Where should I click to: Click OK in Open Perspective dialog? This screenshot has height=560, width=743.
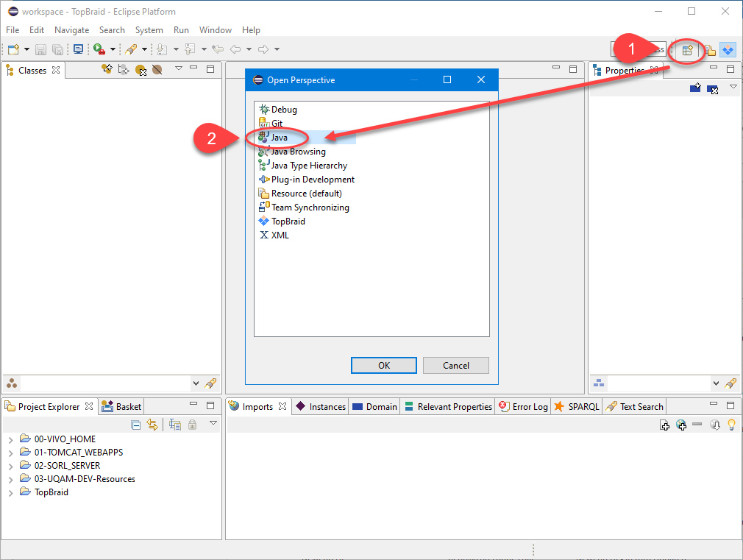[384, 366]
